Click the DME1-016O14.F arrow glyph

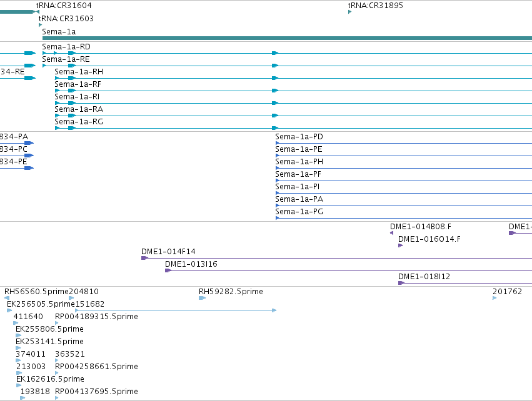click(400, 245)
